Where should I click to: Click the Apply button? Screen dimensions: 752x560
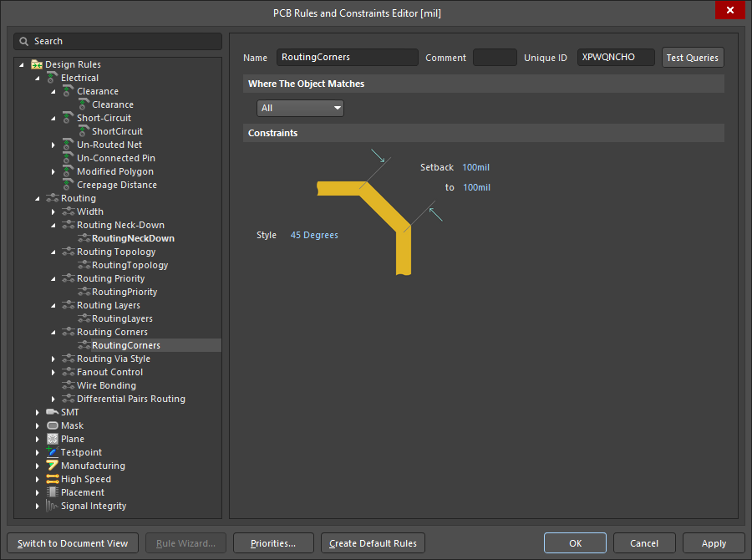pyautogui.click(x=714, y=543)
